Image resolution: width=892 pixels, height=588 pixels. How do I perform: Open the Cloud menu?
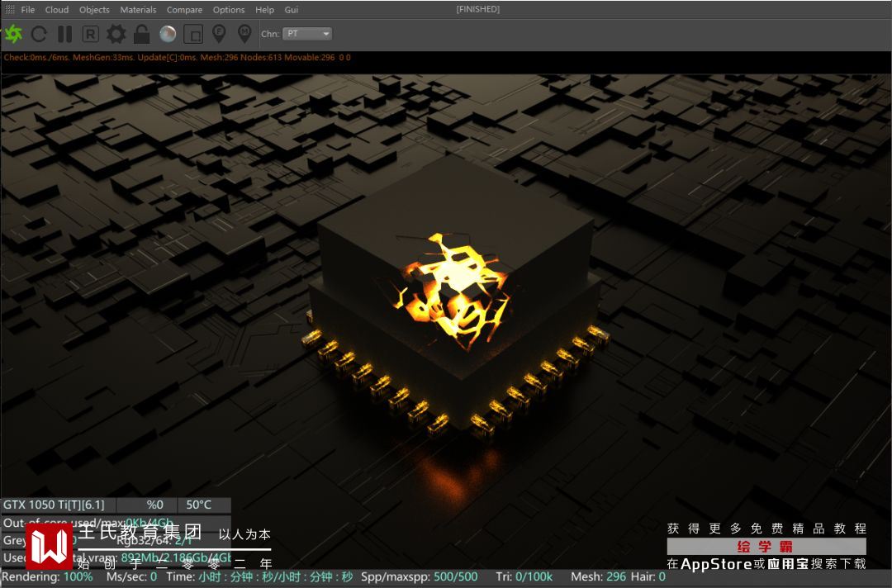(57, 10)
